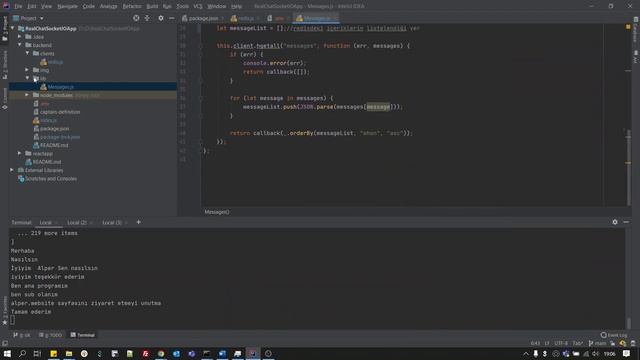This screenshot has width=640, height=360.
Task: Expand the img folder arrow
Action: coord(27,70)
